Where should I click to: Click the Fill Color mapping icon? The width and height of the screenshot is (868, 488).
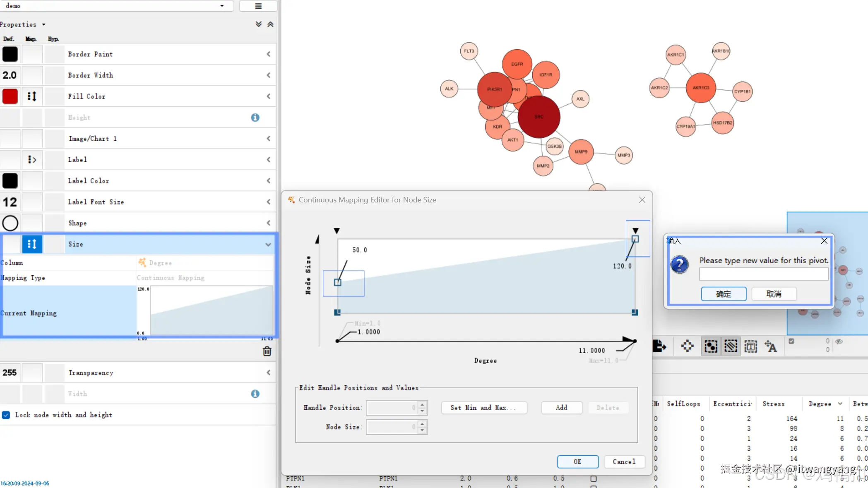pyautogui.click(x=32, y=96)
